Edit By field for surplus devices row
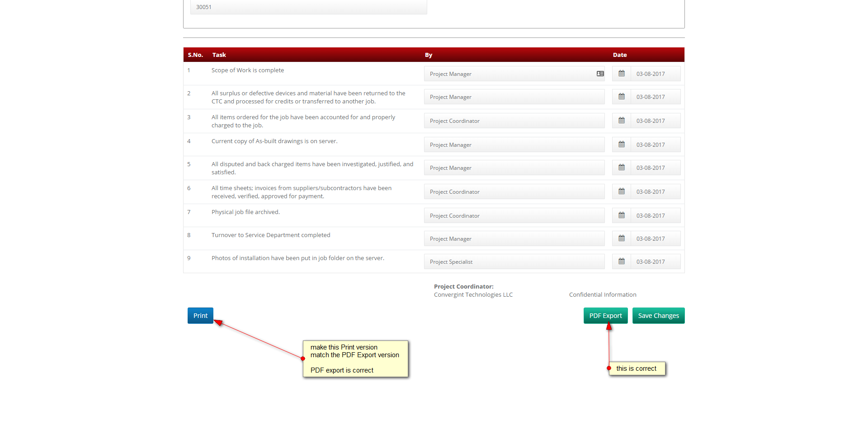The image size is (868, 429). [x=514, y=97]
